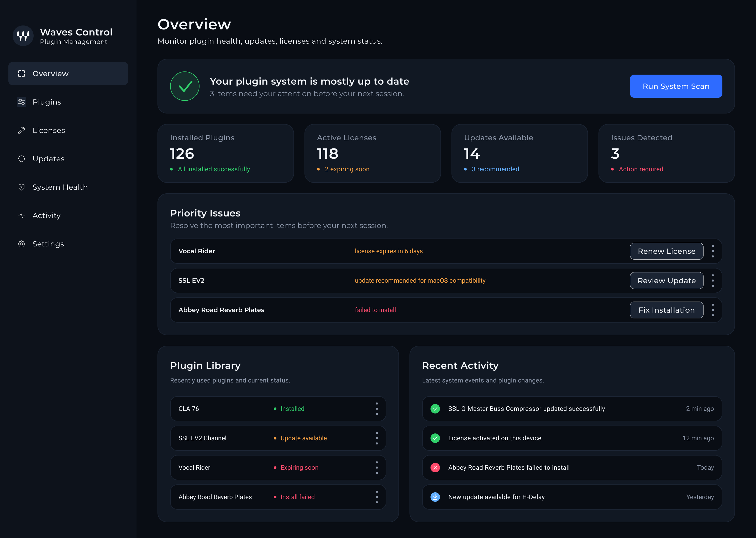Click the Recent Activity heading
Screen dimensions: 756x538
click(x=460, y=365)
